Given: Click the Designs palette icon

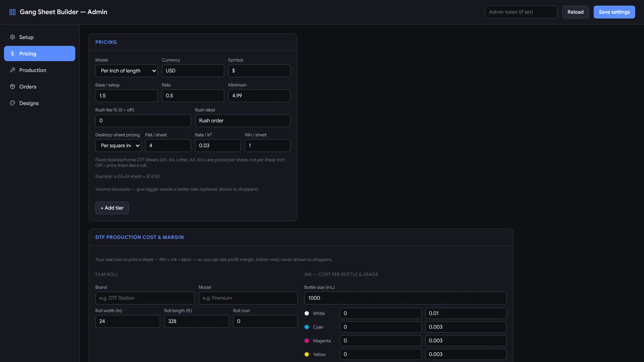Looking at the screenshot, I should [12, 103].
